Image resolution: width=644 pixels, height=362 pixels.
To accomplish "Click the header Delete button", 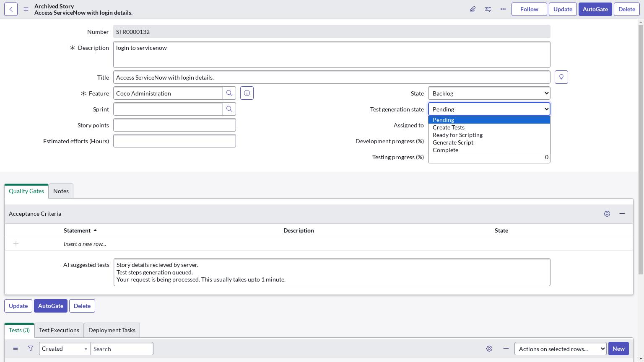I will (627, 9).
